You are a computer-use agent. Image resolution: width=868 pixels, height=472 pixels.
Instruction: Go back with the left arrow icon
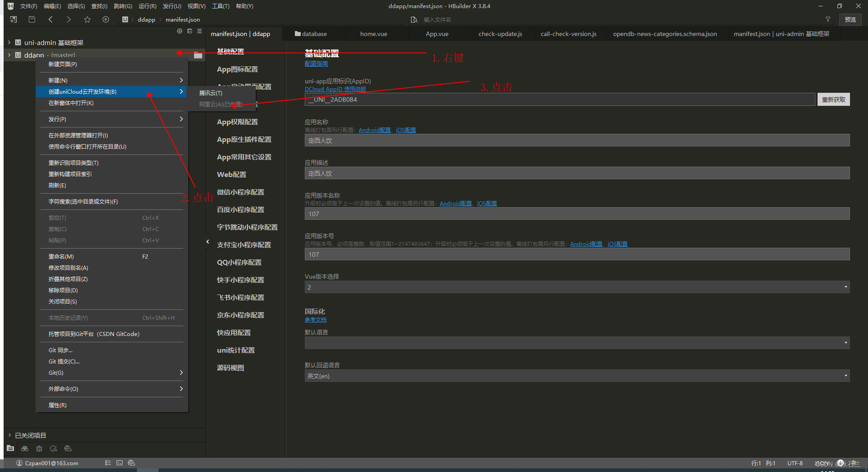tap(50, 19)
